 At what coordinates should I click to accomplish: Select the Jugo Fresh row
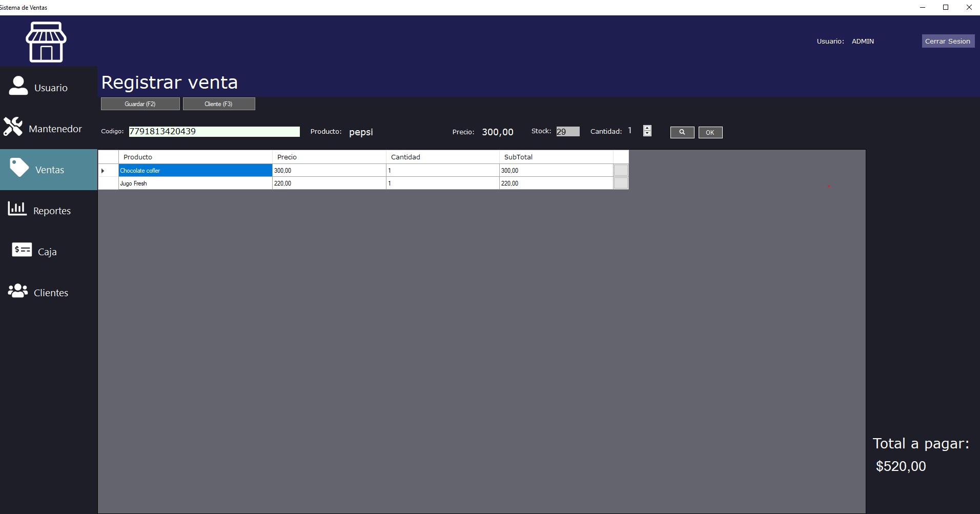pos(195,183)
